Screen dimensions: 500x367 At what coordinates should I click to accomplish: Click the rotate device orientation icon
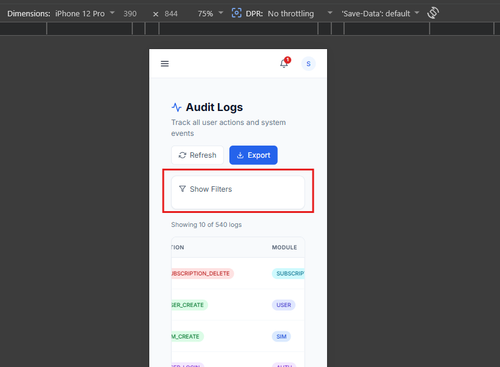[433, 13]
